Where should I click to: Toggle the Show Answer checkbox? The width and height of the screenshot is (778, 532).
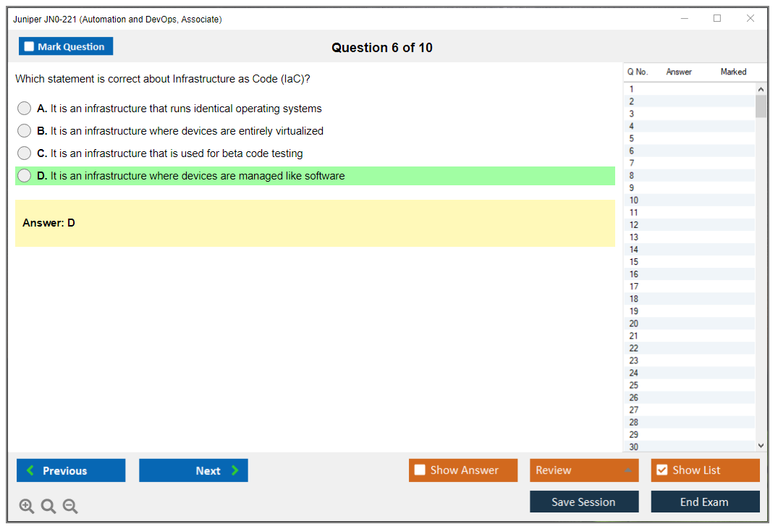click(x=420, y=470)
